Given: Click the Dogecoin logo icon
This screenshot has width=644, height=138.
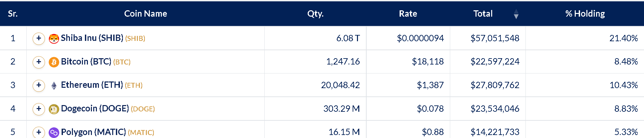Looking at the screenshot, I should pos(54,109).
